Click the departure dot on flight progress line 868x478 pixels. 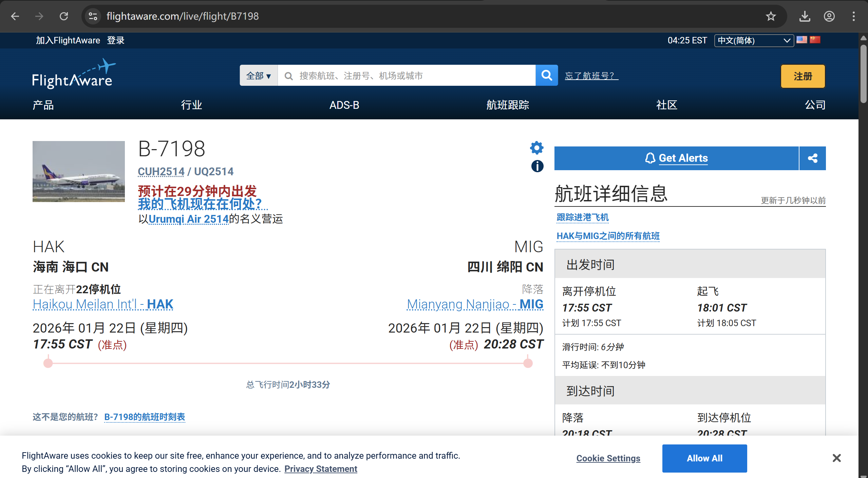(48, 363)
